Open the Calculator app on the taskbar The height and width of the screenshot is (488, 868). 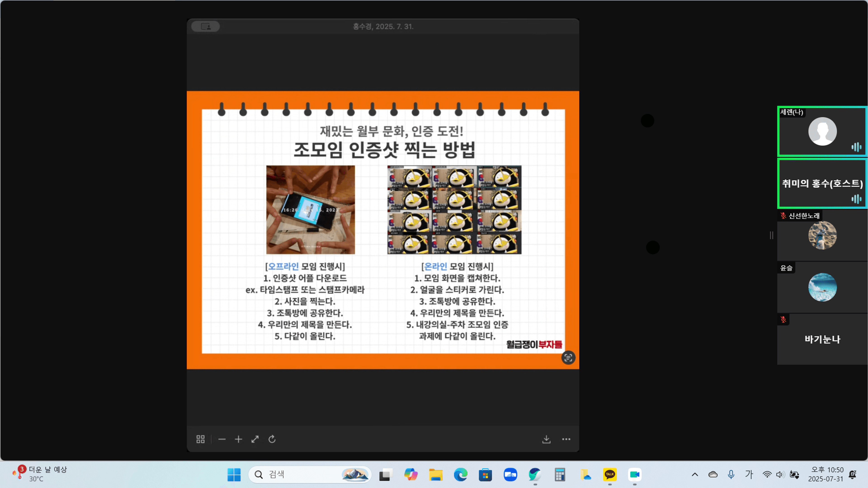pyautogui.click(x=560, y=474)
